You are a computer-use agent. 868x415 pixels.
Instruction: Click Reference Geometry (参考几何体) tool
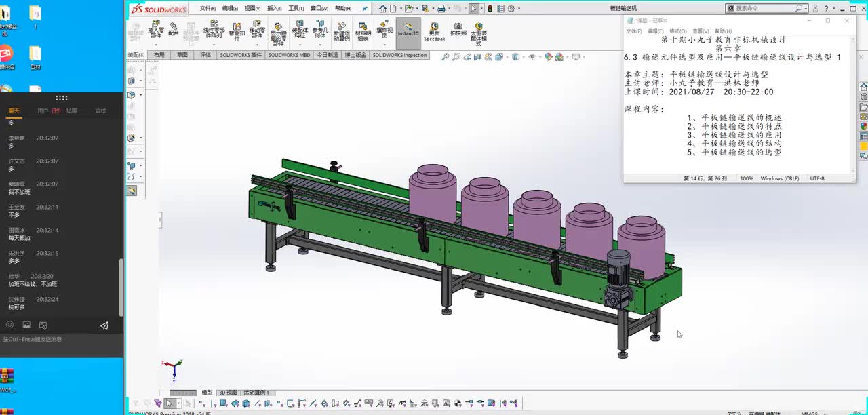pos(319,31)
